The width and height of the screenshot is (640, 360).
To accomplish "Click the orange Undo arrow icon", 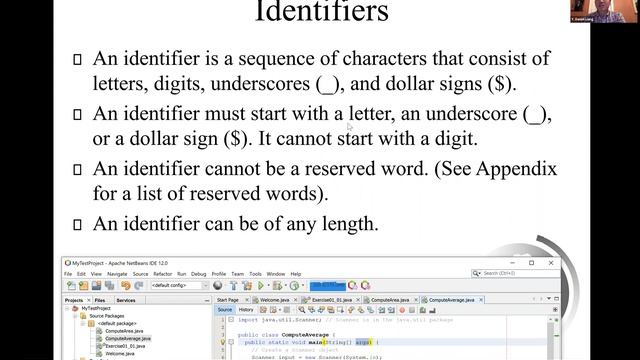I will click(126, 285).
